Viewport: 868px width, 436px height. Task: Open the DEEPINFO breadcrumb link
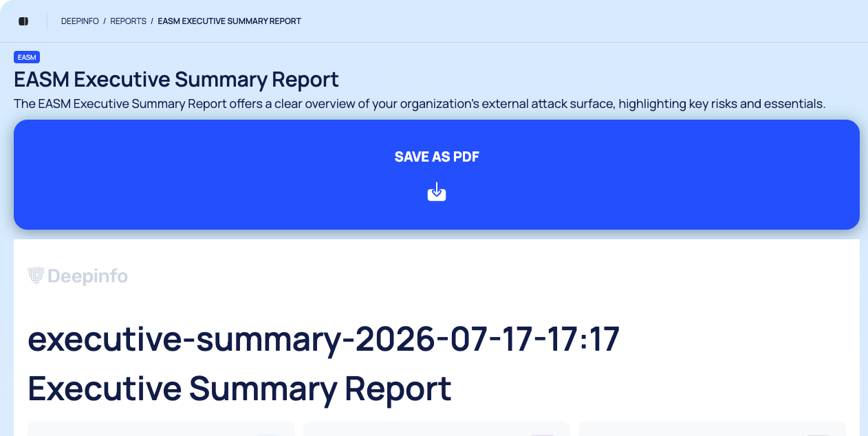80,21
